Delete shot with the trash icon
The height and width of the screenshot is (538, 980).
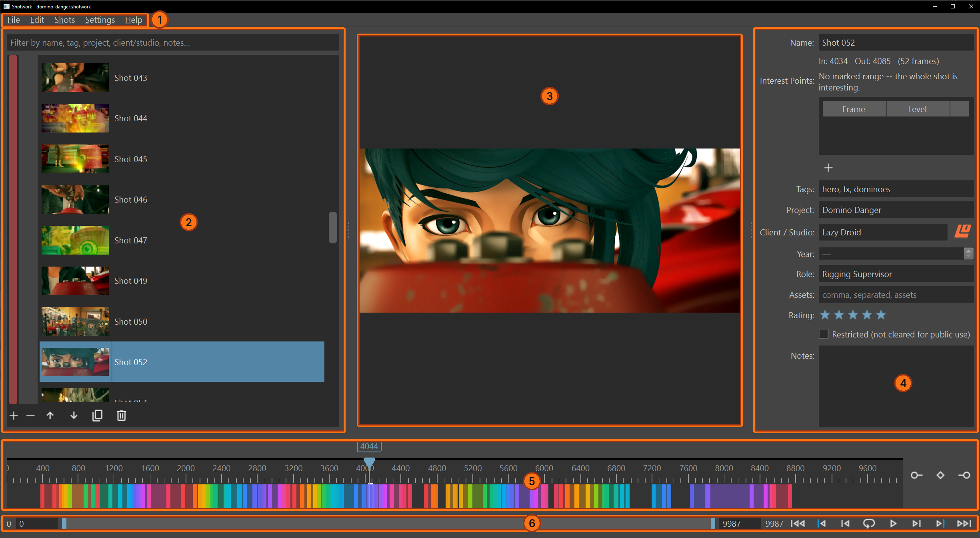121,416
